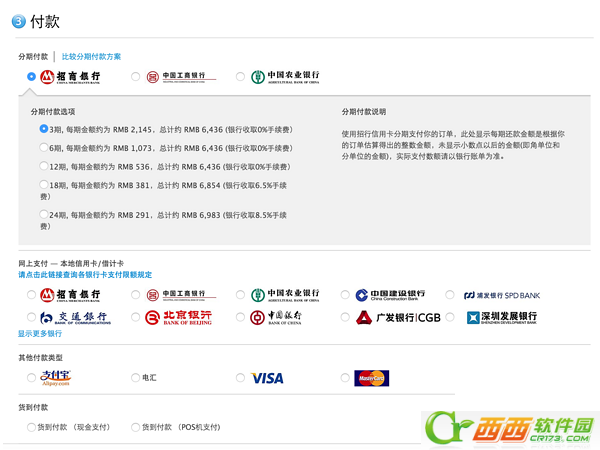Select China Construction Bank radio button
Screen dimensions: 600x450
(345, 295)
